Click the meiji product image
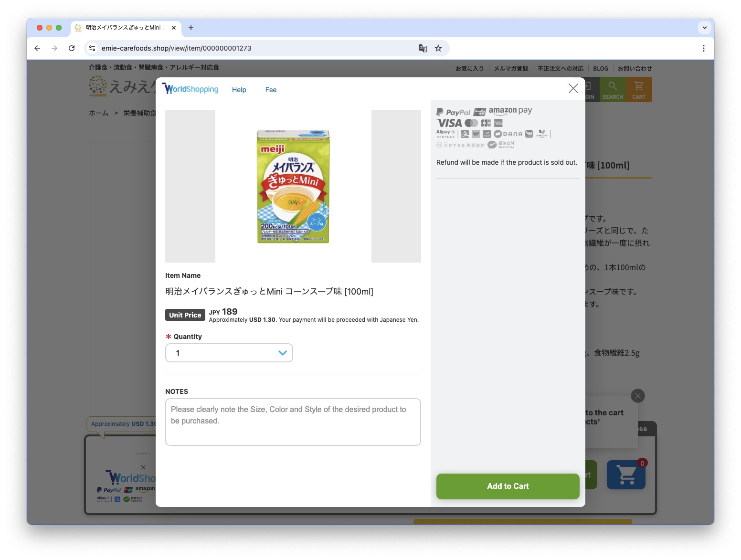The image size is (741, 560). click(x=293, y=186)
